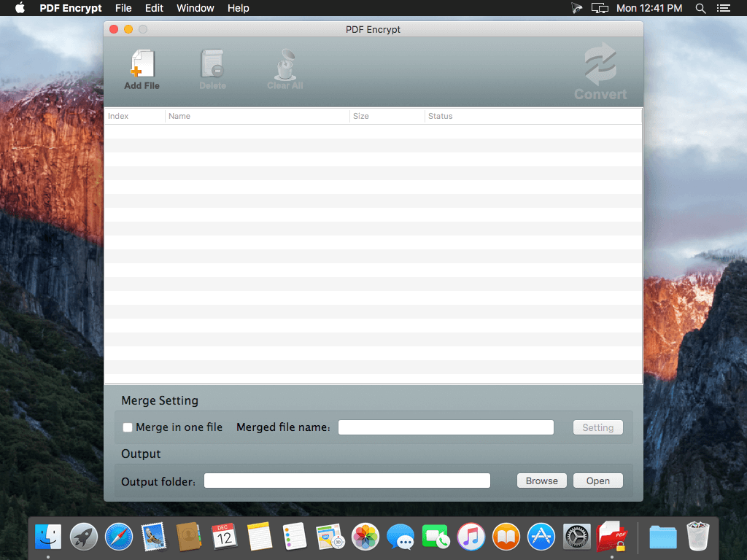The height and width of the screenshot is (560, 747).
Task: Open Reminders from the Dock
Action: pos(295,537)
